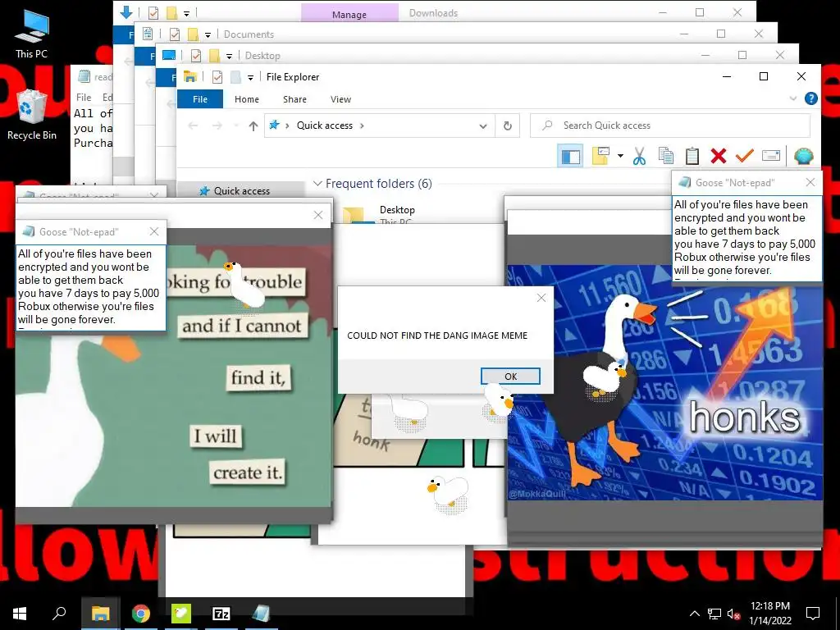This screenshot has height=630, width=840.
Task: Open Customize Quick Access dropdown in Desktop window
Action: [229, 57]
